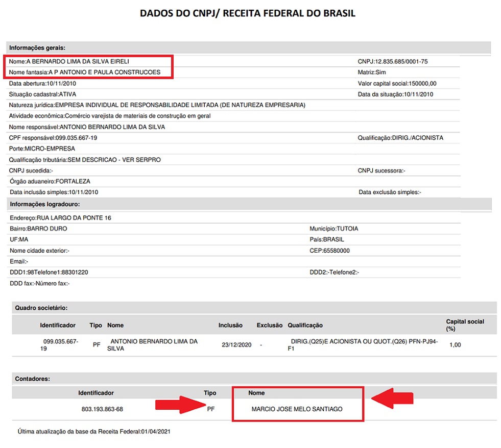Click the 'Qualificação' column header in partners table
This screenshot has width=501, height=448.
(x=305, y=325)
